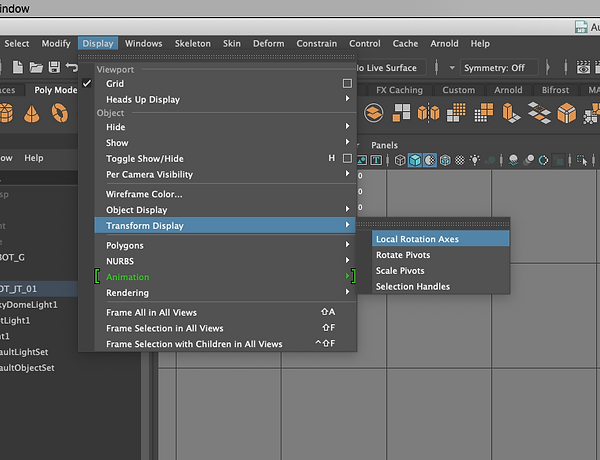This screenshot has width=600, height=460.
Task: Expand the Polygons submenu
Action: [225, 245]
